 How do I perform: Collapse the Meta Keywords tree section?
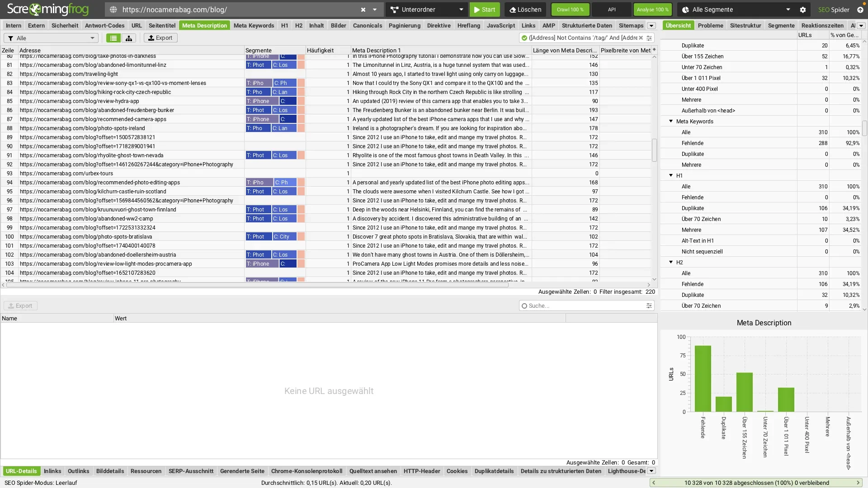click(671, 121)
